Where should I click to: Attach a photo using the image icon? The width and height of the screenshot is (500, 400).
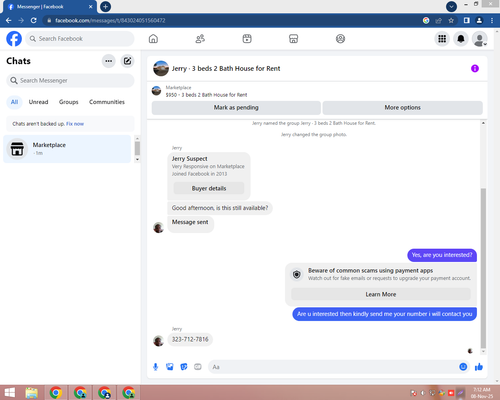pos(170,367)
